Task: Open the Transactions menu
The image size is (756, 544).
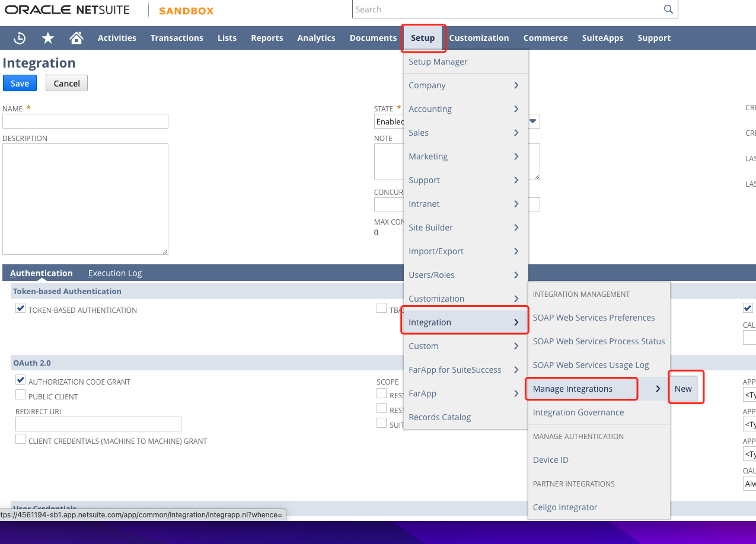Action: point(177,38)
